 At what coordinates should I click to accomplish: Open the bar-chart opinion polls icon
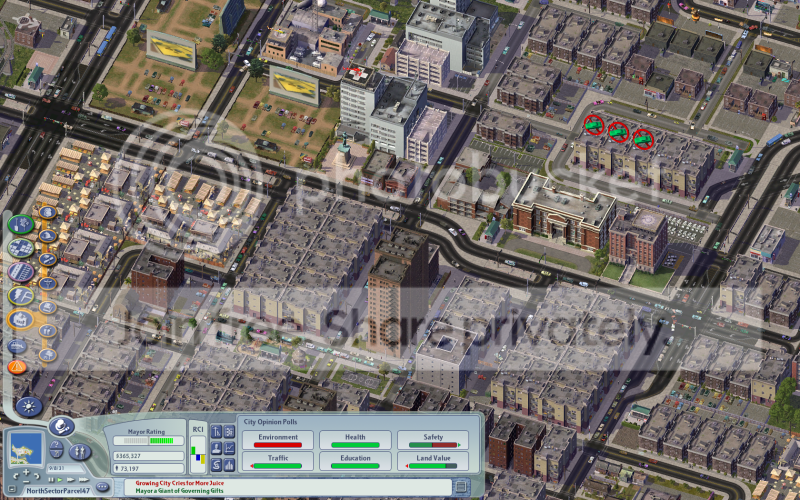229,465
